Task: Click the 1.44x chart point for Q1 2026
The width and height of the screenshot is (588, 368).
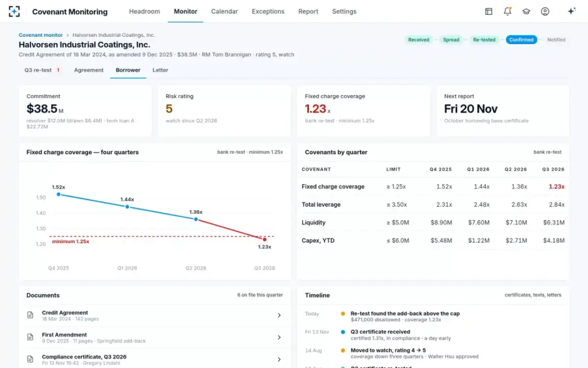Action: click(127, 207)
